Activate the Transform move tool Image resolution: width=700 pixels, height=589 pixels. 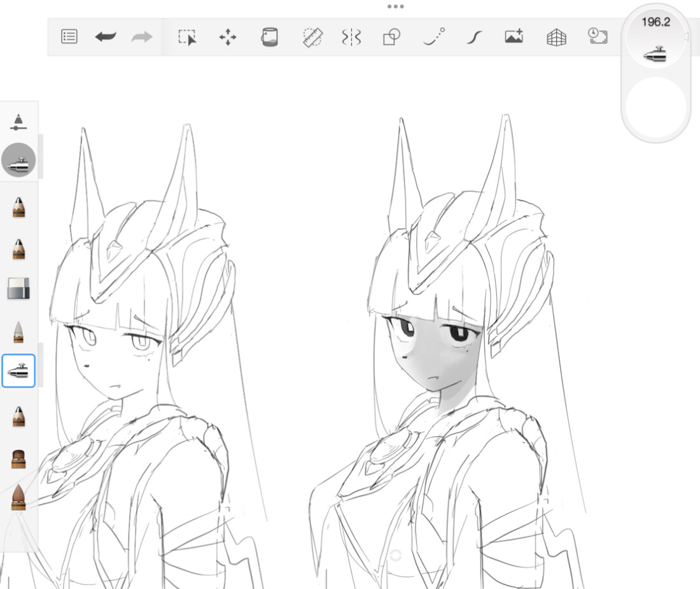[228, 37]
